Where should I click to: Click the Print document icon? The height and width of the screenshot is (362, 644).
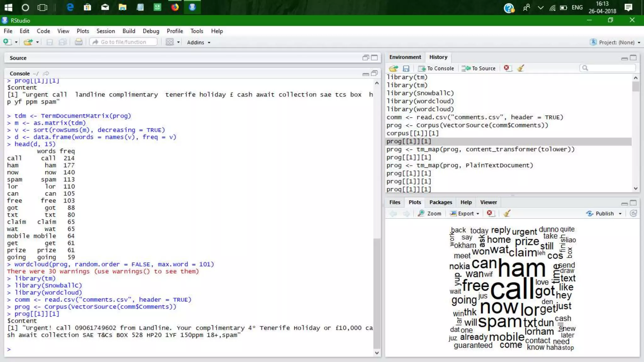point(79,42)
